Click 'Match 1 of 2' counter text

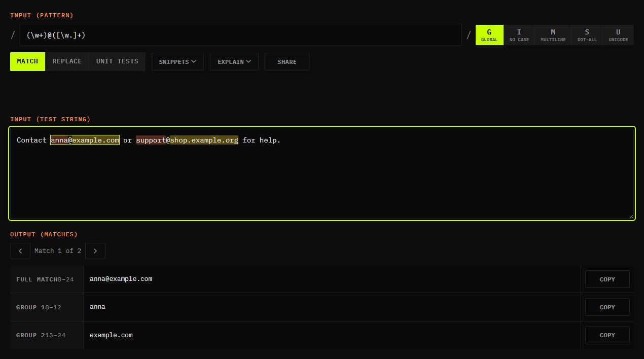coord(58,251)
